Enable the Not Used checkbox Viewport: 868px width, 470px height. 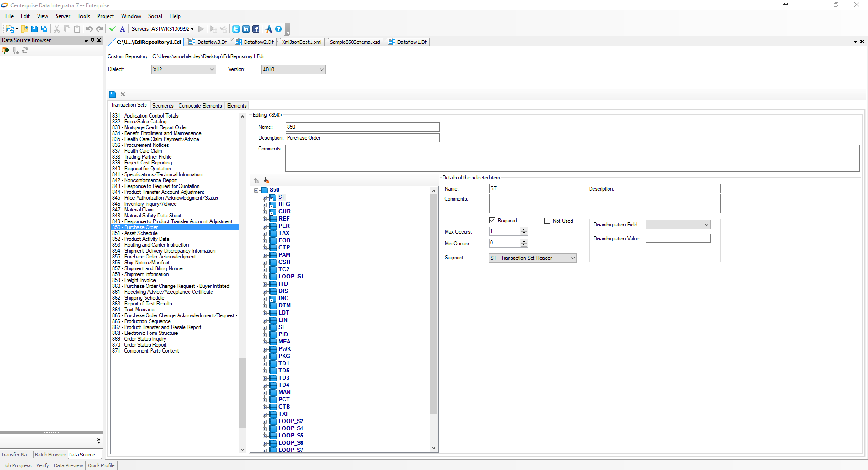[x=547, y=221]
